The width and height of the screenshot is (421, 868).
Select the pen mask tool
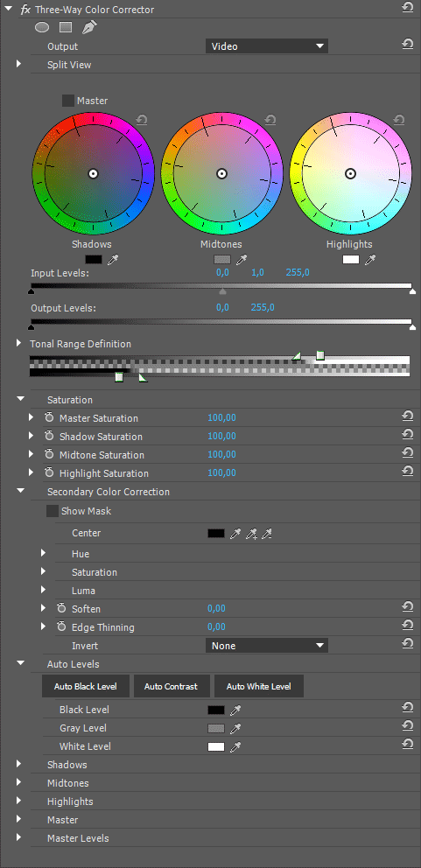point(89,26)
